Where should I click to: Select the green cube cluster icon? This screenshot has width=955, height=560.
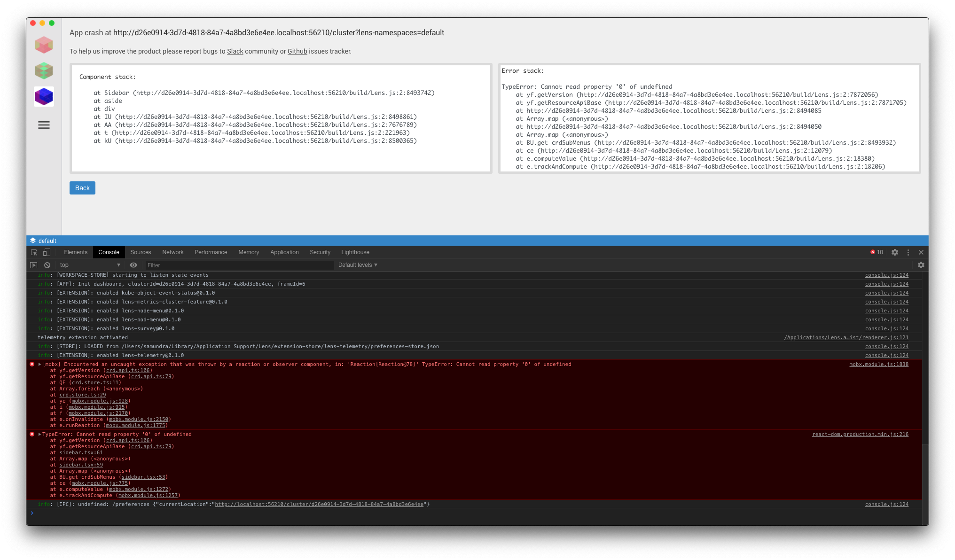(x=44, y=71)
